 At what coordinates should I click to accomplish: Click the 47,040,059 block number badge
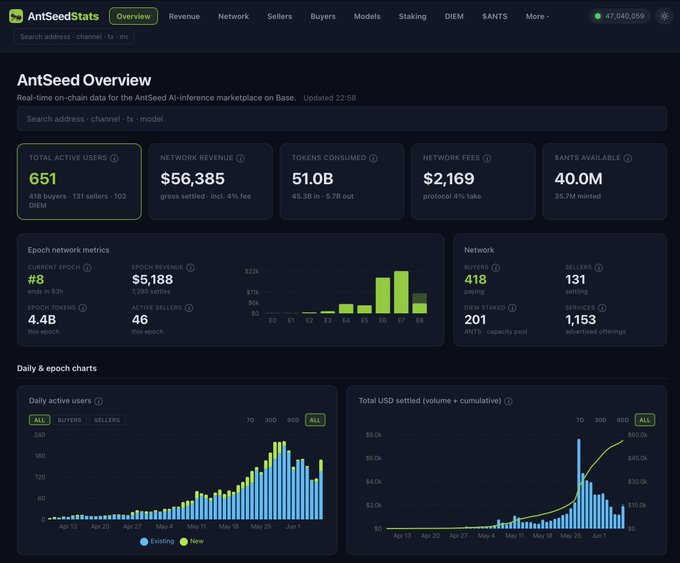pyautogui.click(x=619, y=16)
